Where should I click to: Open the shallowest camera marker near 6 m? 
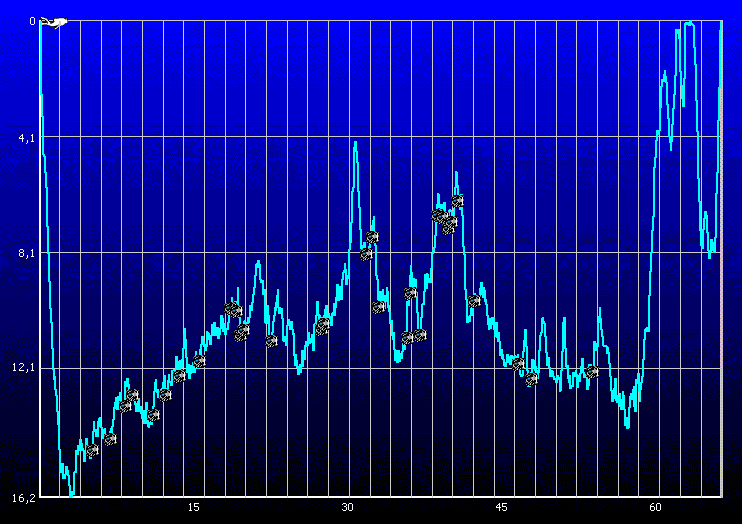tap(457, 201)
